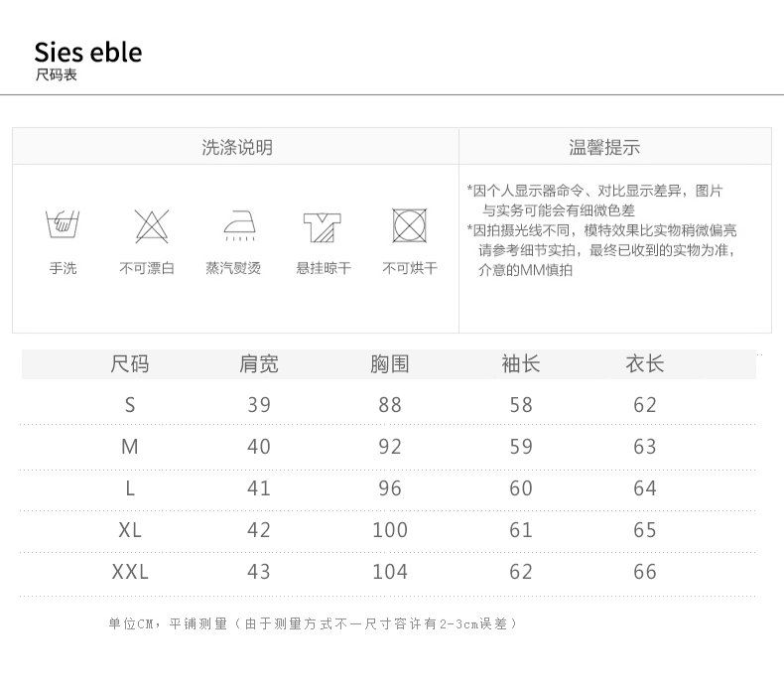Select the 温馨提示 header
The width and height of the screenshot is (784, 687).
click(604, 148)
